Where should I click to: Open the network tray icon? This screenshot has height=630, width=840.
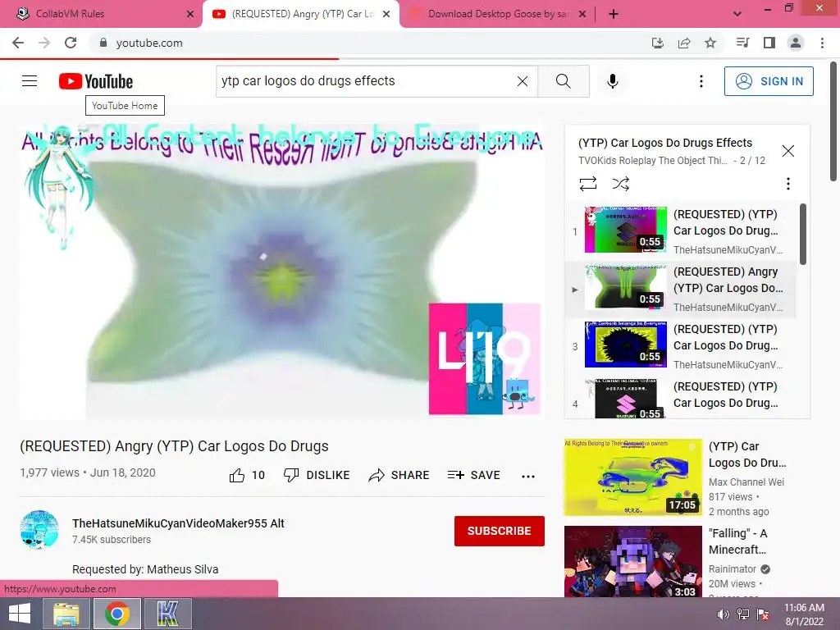[x=743, y=614]
